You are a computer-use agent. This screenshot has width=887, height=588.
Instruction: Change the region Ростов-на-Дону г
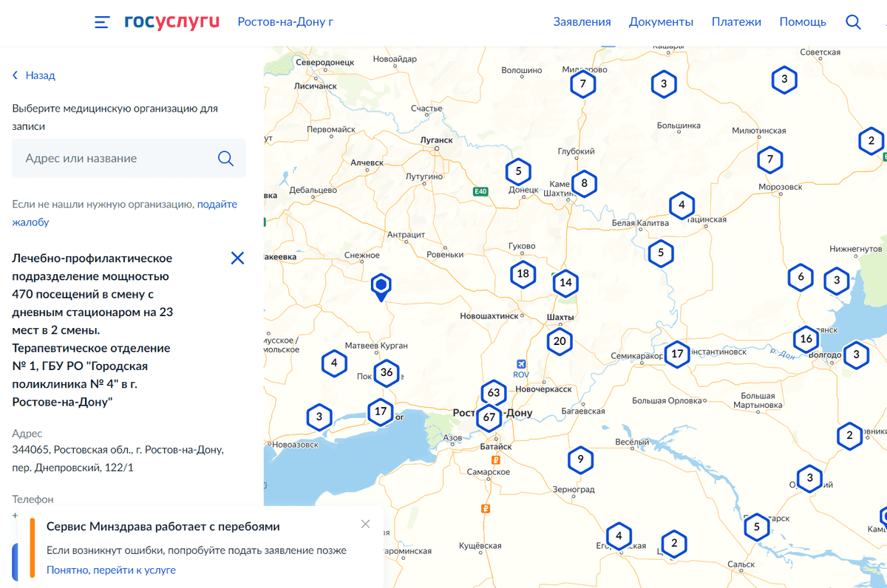[285, 22]
